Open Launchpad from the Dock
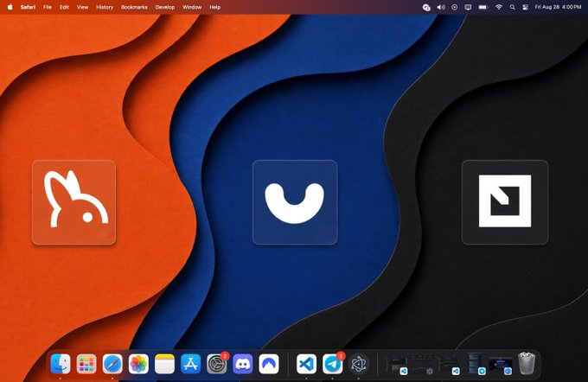This screenshot has height=382, width=588. (x=86, y=364)
